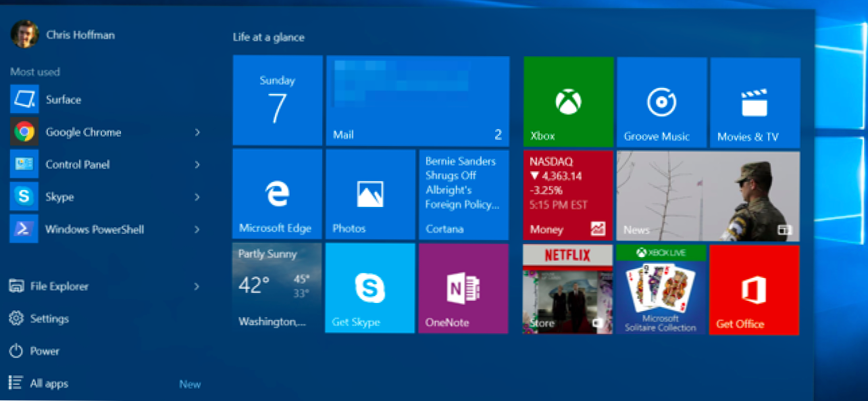Click the Mail unread count 2
868x401 pixels.
click(x=498, y=135)
